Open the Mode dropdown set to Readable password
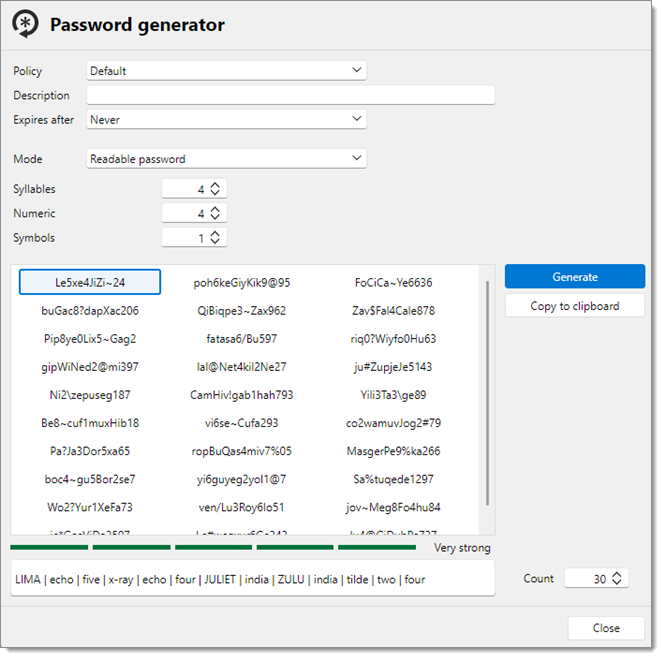The height and width of the screenshot is (658, 662). (x=226, y=159)
